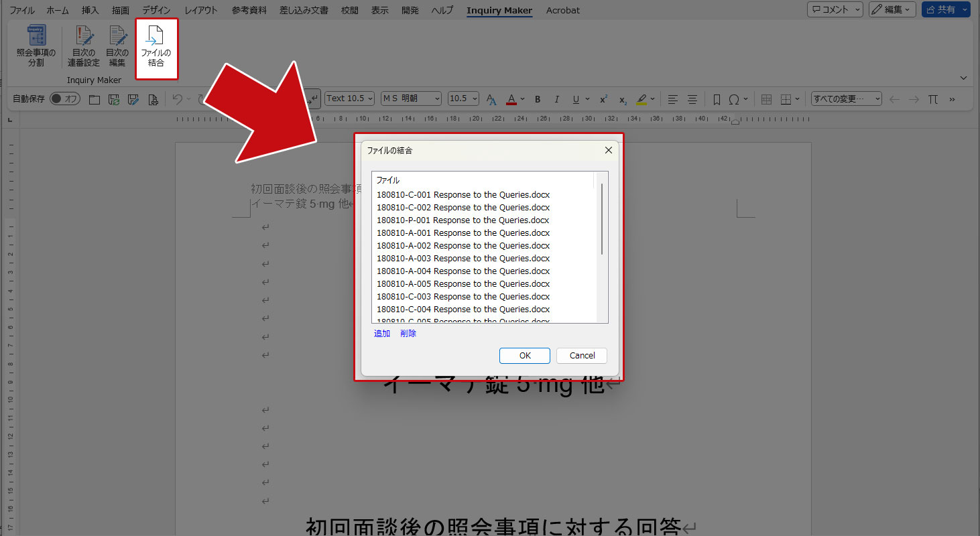Click the 追加 link in dialog
The image size is (980, 536).
click(382, 334)
